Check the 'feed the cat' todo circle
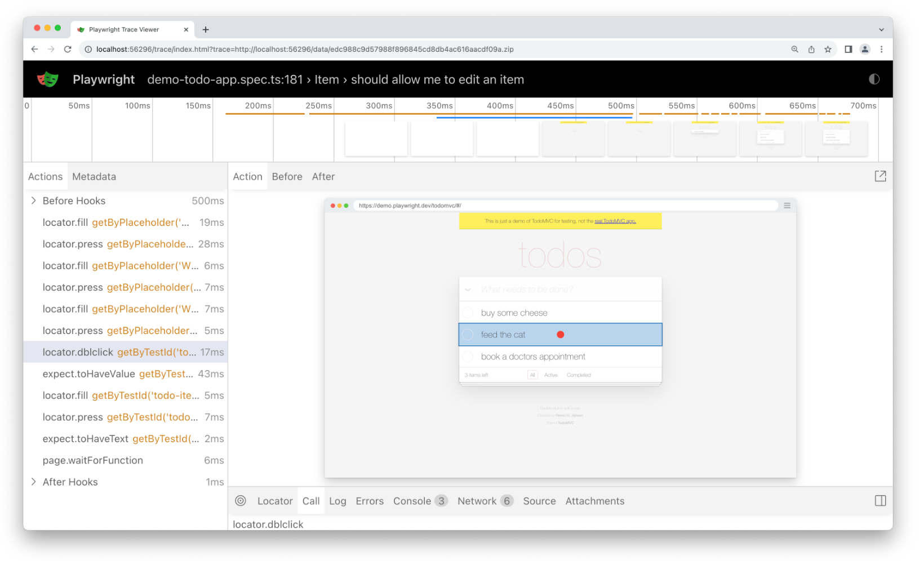This screenshot has width=924, height=561. point(468,335)
